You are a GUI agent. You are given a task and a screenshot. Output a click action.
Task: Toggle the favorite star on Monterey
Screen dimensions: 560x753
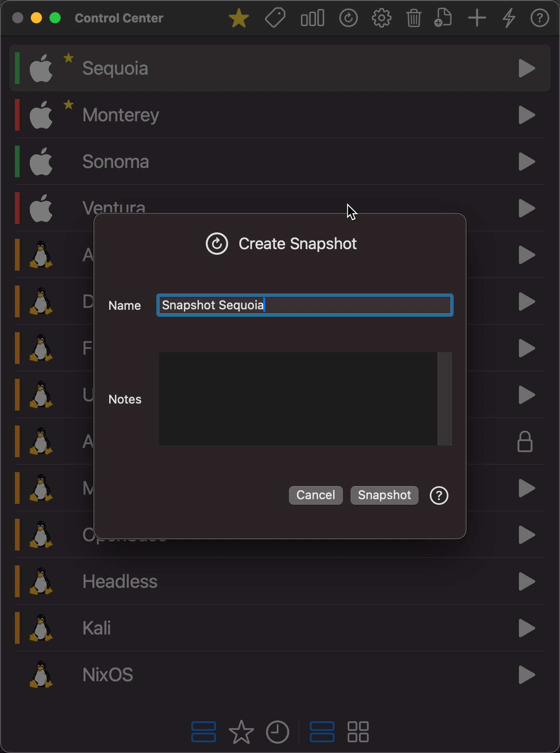69,105
